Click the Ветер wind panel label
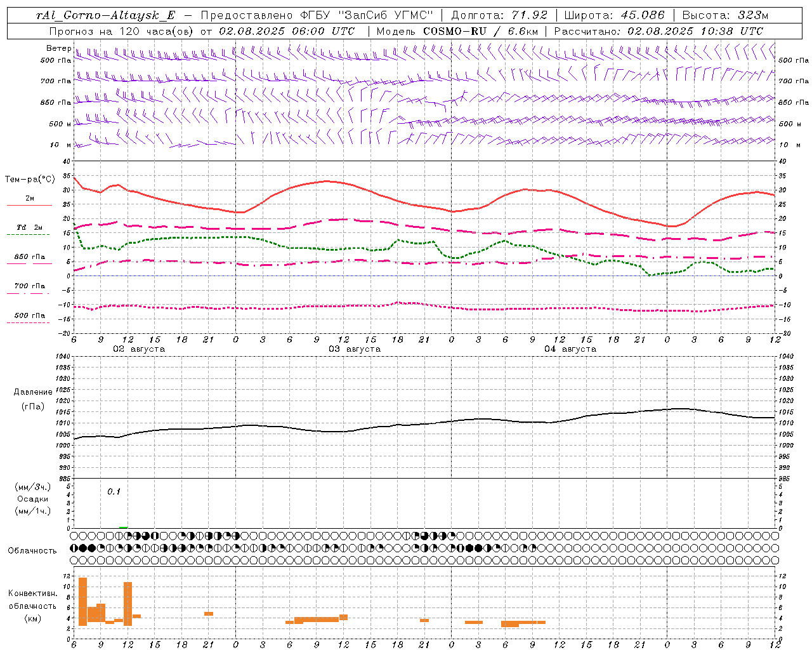 [58, 48]
